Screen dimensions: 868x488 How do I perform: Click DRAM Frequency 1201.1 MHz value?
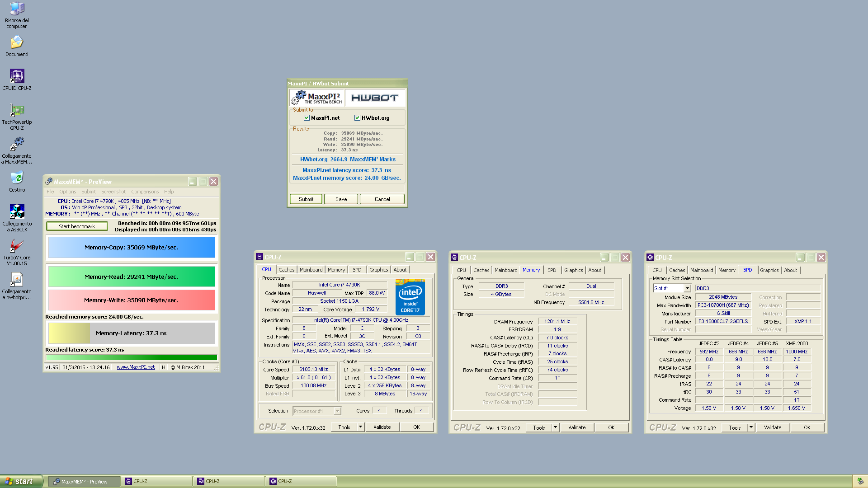pos(557,321)
